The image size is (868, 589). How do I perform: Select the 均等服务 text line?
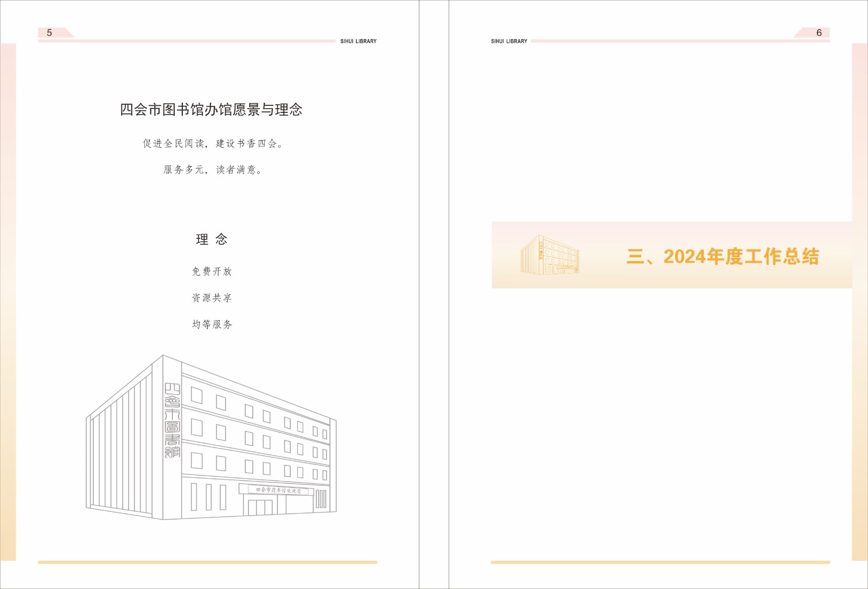[x=212, y=325]
